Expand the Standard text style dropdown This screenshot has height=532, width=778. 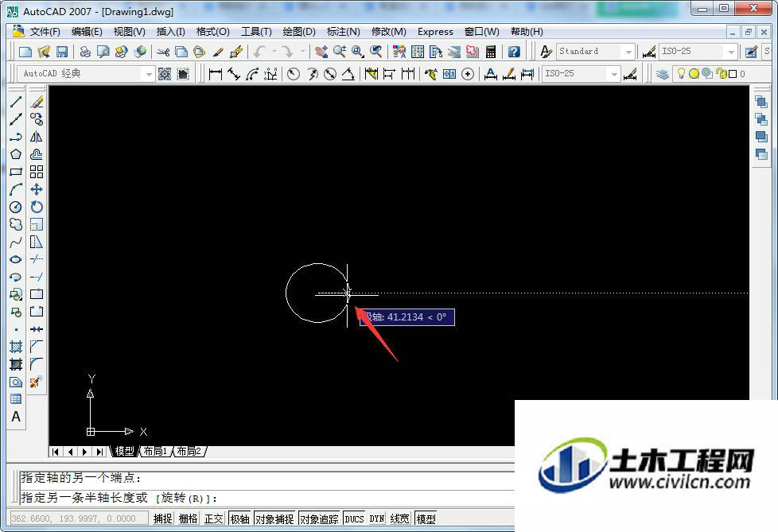(628, 52)
